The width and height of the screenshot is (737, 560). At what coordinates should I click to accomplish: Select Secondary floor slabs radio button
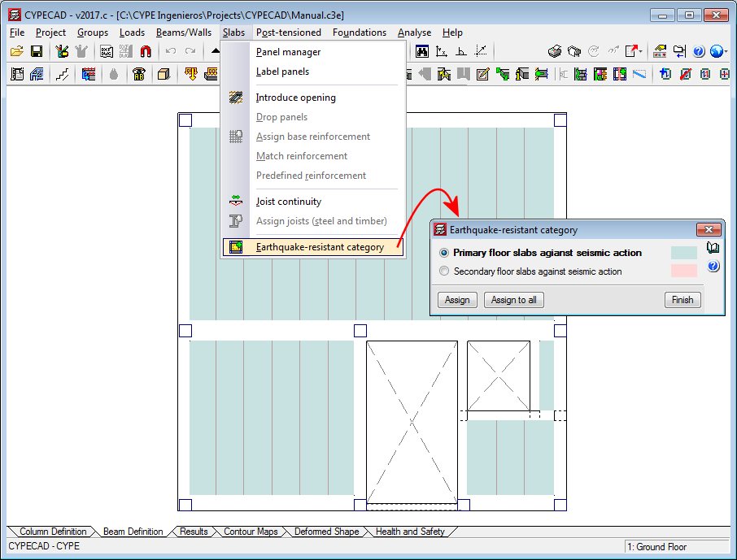(x=444, y=271)
